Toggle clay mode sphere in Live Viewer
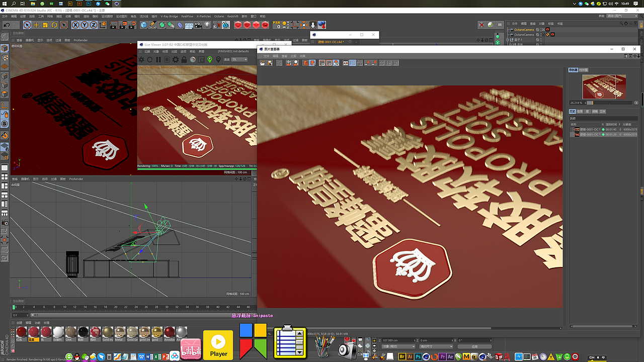 click(193, 59)
